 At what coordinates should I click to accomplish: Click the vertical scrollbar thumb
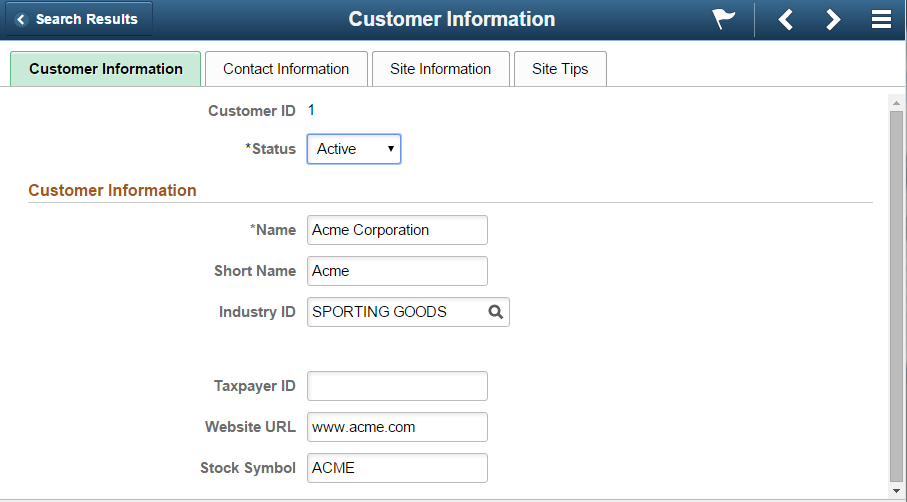pyautogui.click(x=896, y=290)
